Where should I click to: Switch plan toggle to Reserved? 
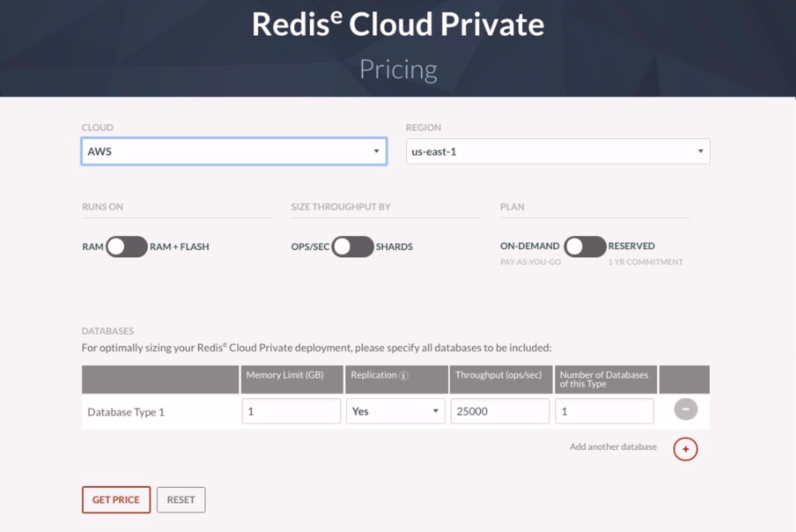(x=585, y=247)
